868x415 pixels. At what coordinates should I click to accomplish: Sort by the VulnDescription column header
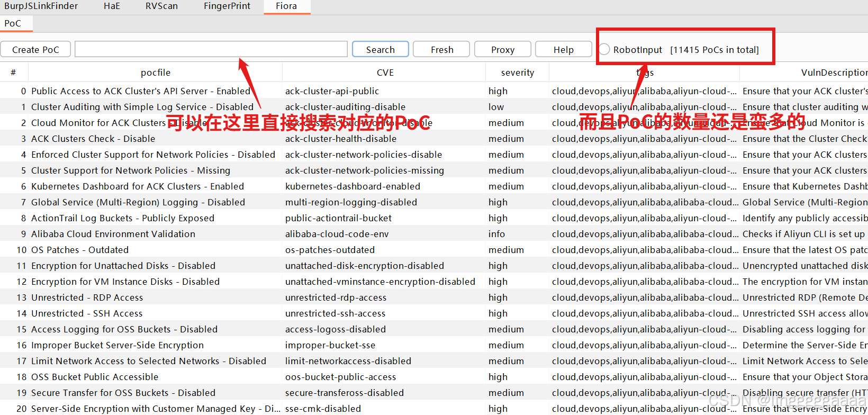(804, 73)
